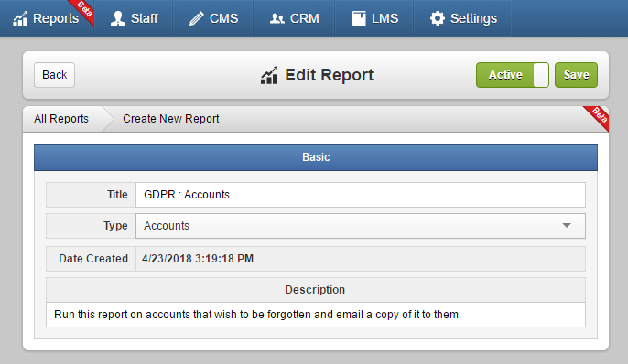Viewport: 628px width, 364px height.
Task: Click the Settings gear icon
Action: (438, 18)
